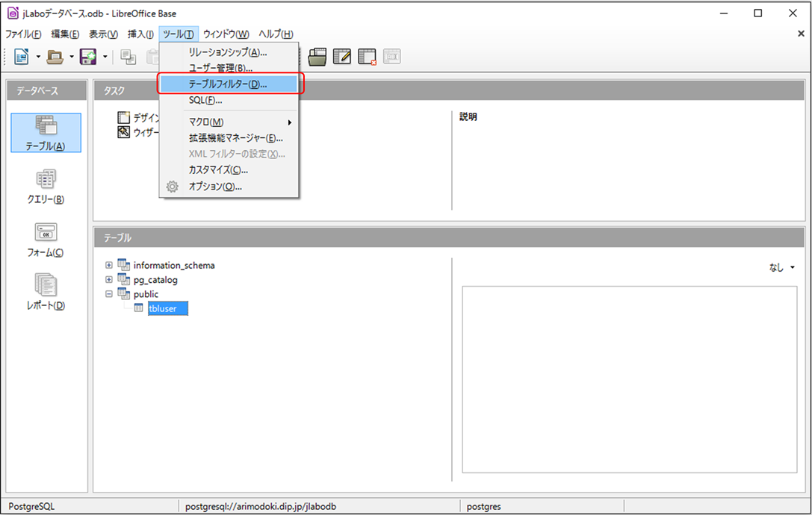812x515 pixels.
Task: Choose オプション(O)... menu entry
Action: [x=229, y=187]
